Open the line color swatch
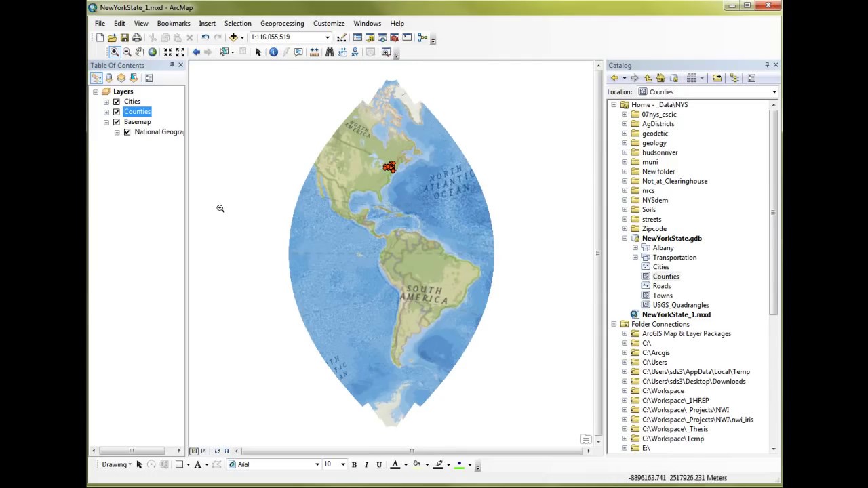 (438, 464)
